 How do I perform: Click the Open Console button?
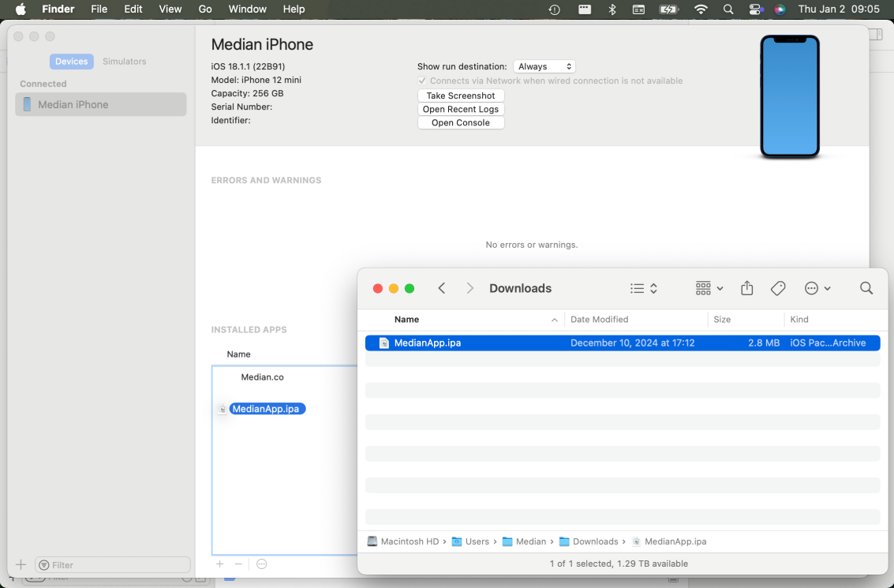pyautogui.click(x=460, y=122)
